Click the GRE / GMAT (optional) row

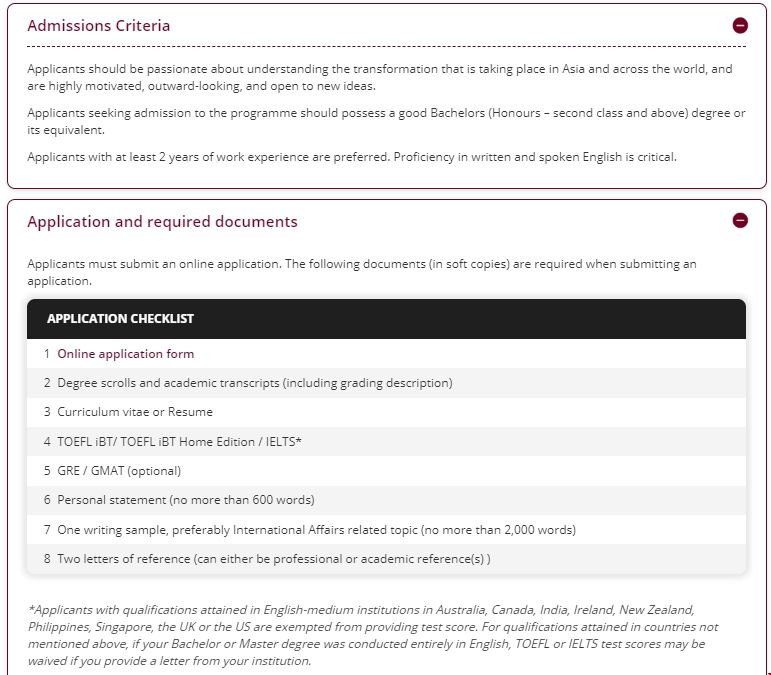pos(119,470)
